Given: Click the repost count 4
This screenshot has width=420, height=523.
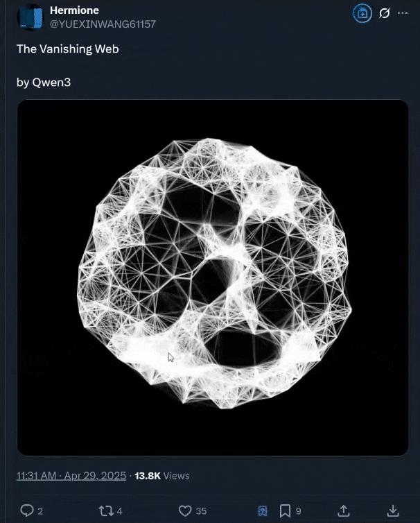Looking at the screenshot, I should tap(120, 511).
